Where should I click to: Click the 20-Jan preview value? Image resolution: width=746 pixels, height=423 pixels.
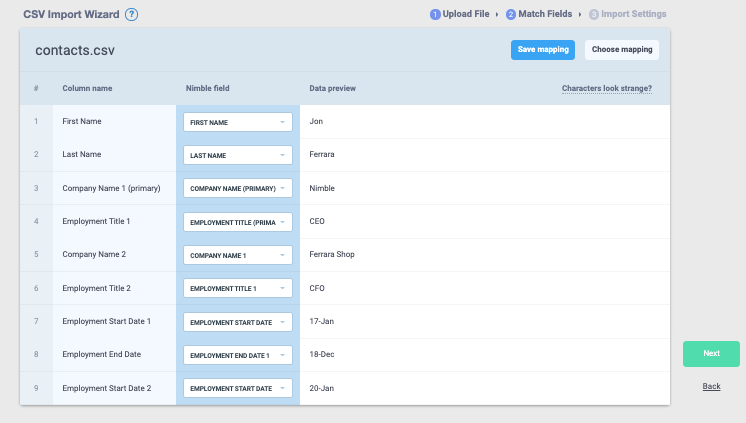pos(322,388)
